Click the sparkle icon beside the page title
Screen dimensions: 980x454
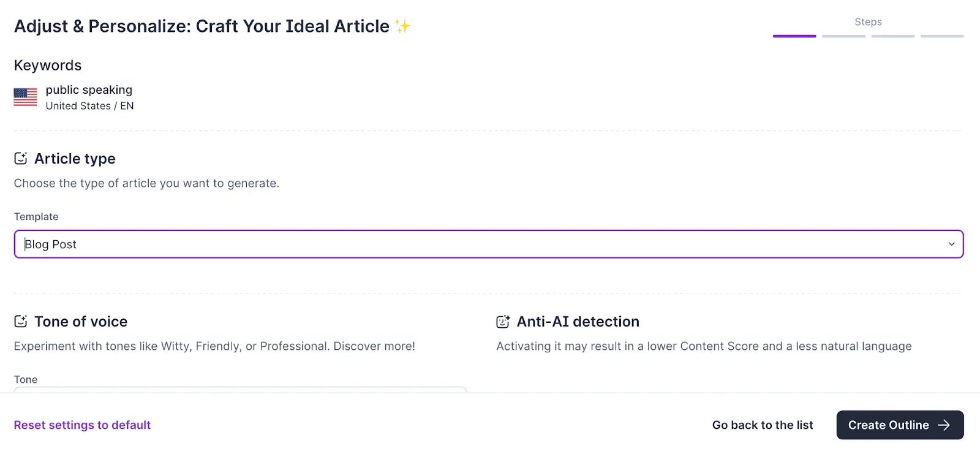tap(402, 26)
